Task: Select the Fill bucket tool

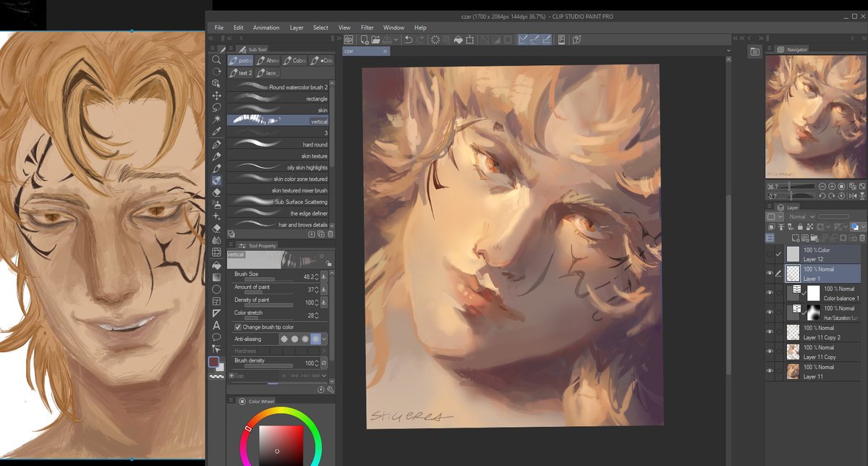Action: [x=216, y=265]
